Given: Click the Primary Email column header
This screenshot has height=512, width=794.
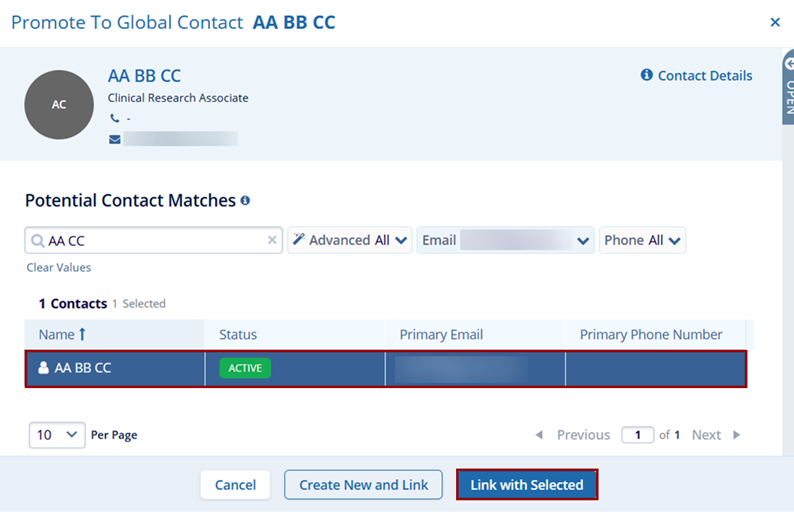Looking at the screenshot, I should tap(441, 335).
